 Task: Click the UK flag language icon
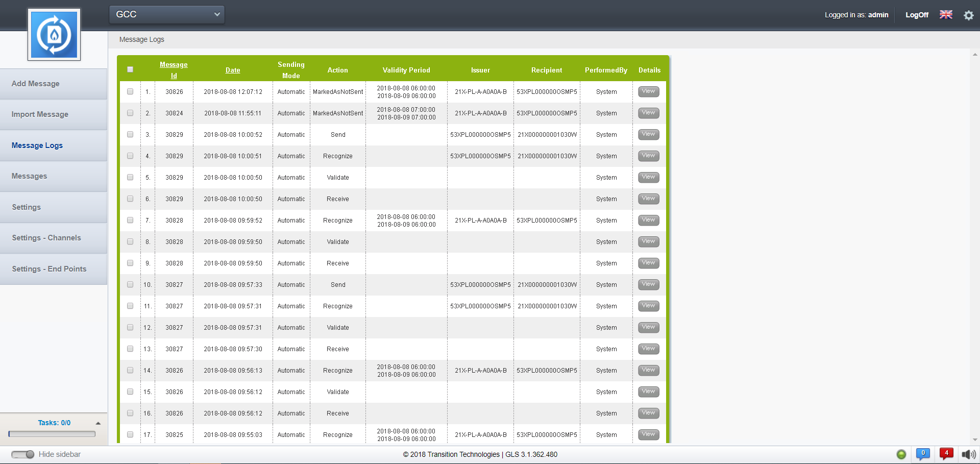click(x=946, y=15)
